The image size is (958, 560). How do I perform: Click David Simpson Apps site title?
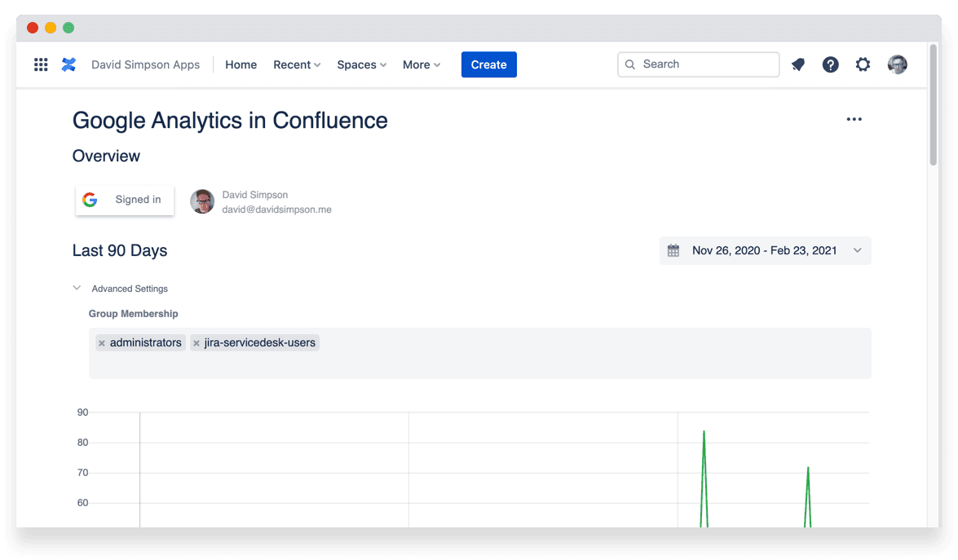tap(145, 64)
